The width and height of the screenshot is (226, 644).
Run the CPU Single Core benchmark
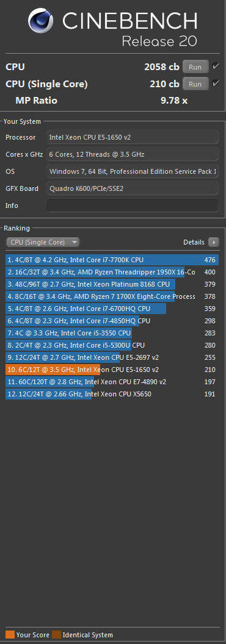tap(195, 84)
